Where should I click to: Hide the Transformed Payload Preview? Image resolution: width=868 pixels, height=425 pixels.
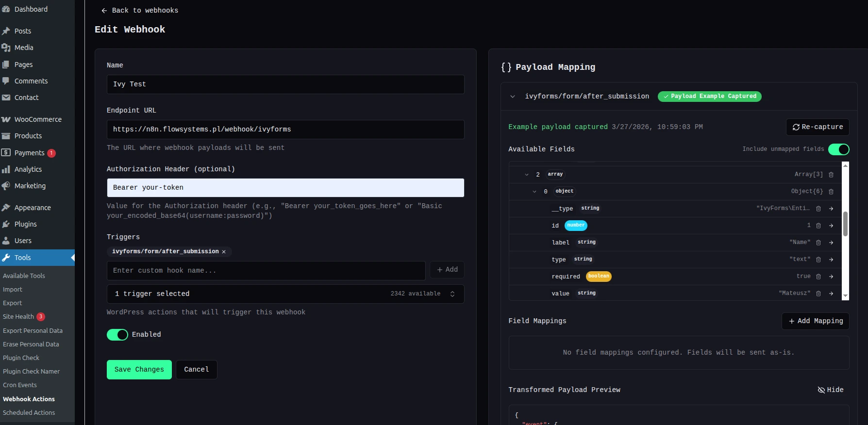click(x=831, y=390)
